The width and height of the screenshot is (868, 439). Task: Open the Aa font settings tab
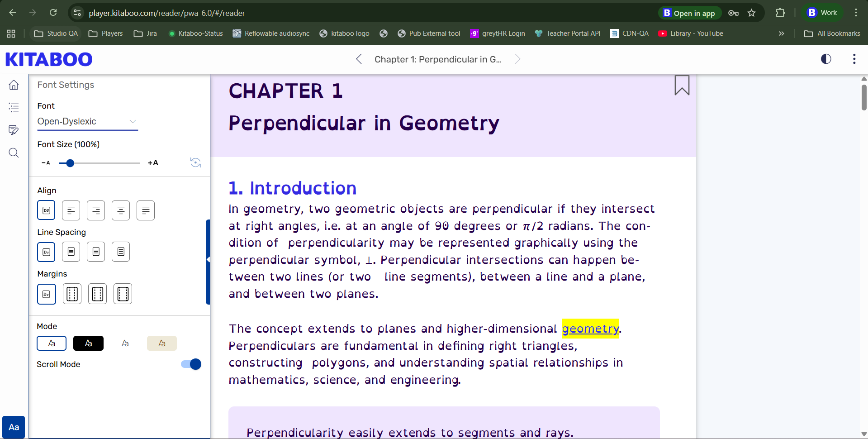point(14,427)
